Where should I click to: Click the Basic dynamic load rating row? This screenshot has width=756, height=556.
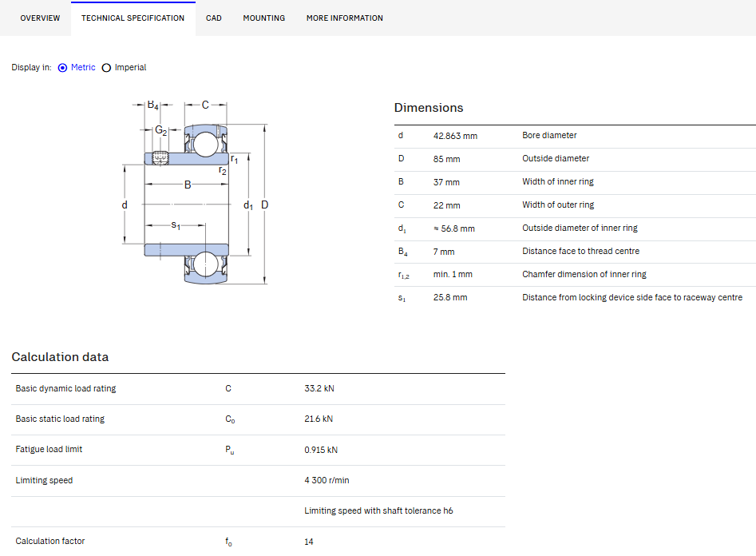tap(258, 389)
